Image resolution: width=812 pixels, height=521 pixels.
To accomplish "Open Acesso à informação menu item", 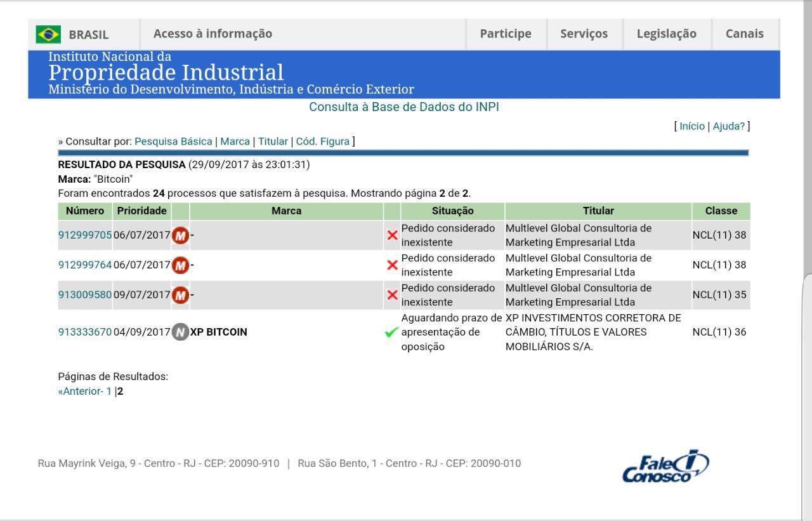I will coord(213,34).
